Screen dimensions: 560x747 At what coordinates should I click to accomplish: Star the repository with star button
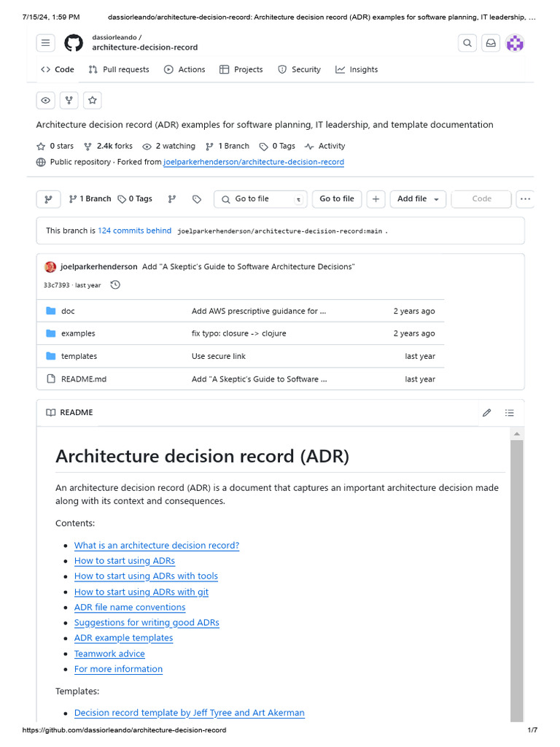(92, 100)
